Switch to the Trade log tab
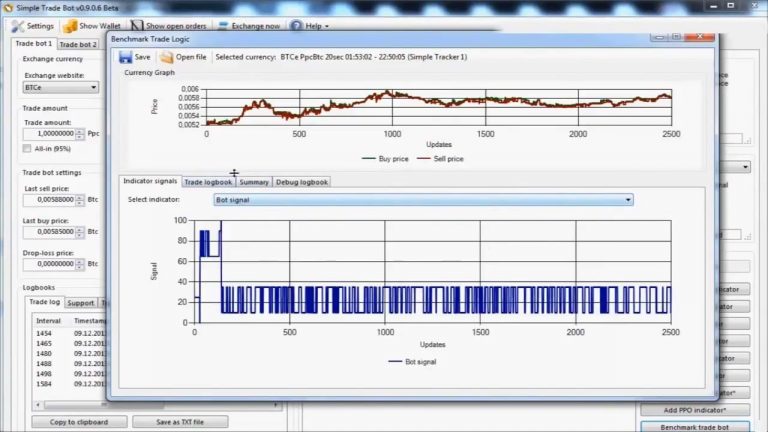This screenshot has height=432, width=768. pyautogui.click(x=45, y=302)
